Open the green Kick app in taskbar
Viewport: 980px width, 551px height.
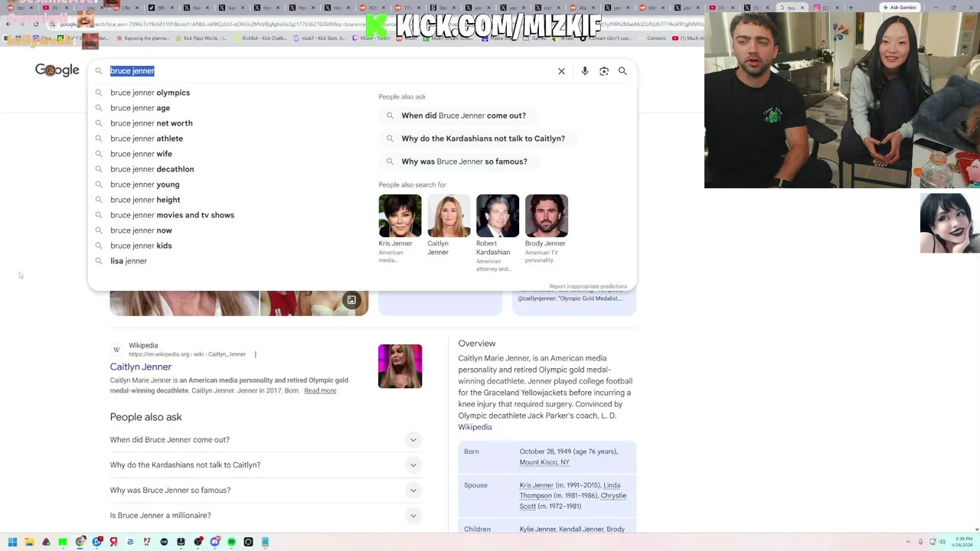click(63, 542)
